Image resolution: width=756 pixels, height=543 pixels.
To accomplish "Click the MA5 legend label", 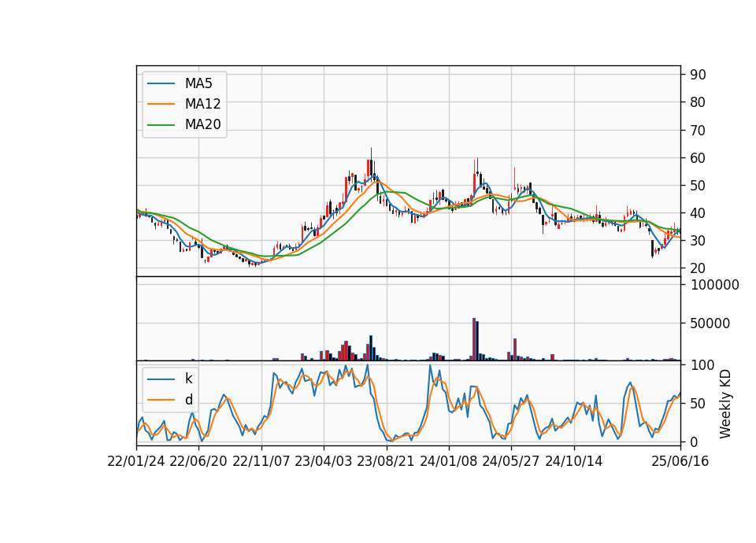I will pyautogui.click(x=198, y=83).
